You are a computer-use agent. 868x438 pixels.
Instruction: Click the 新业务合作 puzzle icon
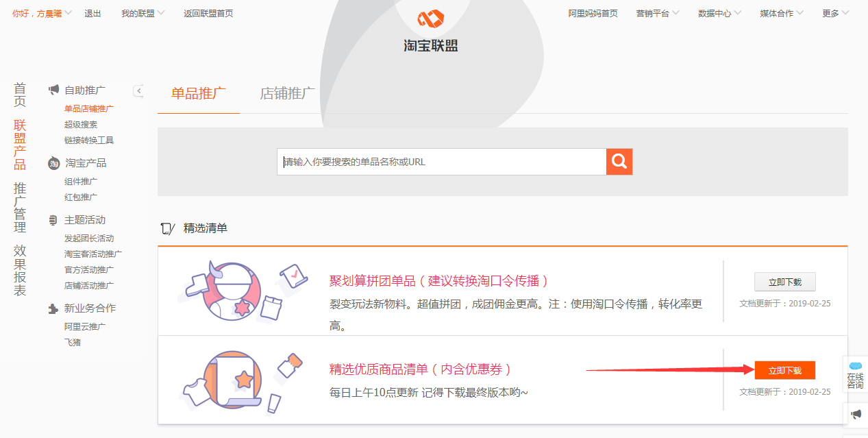pos(53,308)
